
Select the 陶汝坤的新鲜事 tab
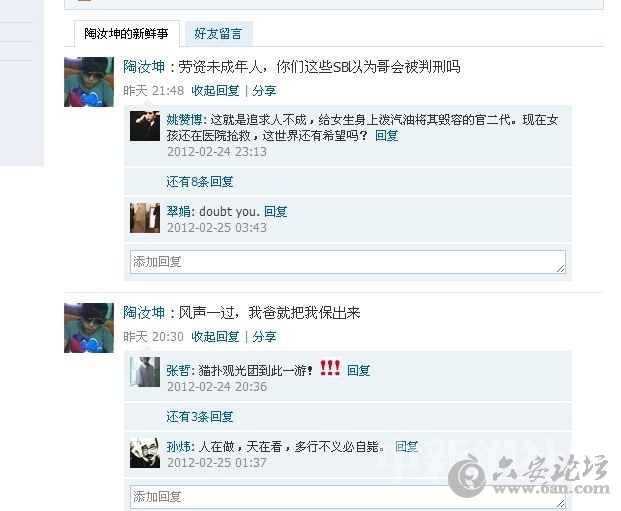126,34
